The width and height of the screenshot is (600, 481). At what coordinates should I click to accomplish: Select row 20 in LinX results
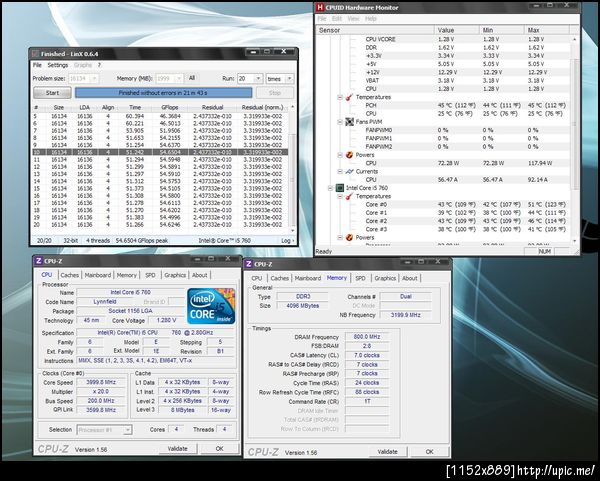click(160, 225)
